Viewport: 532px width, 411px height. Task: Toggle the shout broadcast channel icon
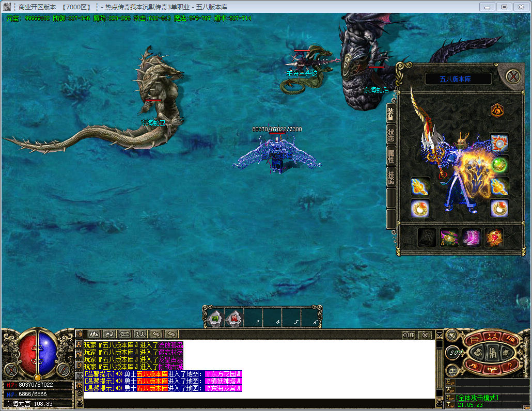coord(79,375)
